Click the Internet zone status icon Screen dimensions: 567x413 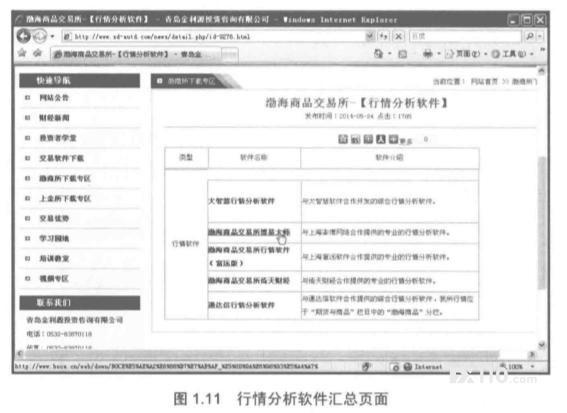coord(408,367)
